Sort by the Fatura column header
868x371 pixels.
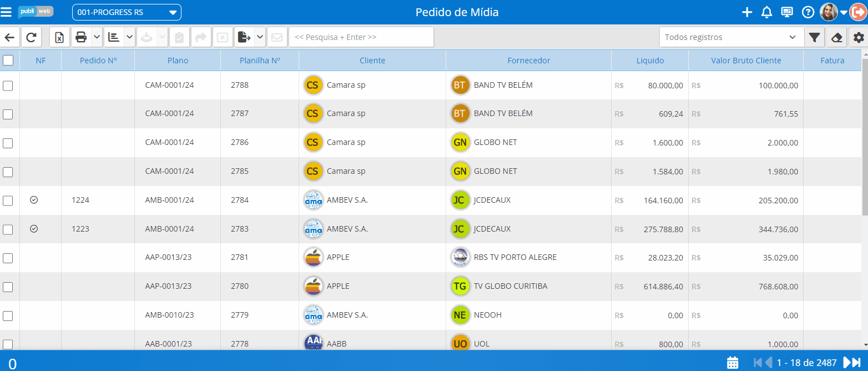pyautogui.click(x=832, y=61)
